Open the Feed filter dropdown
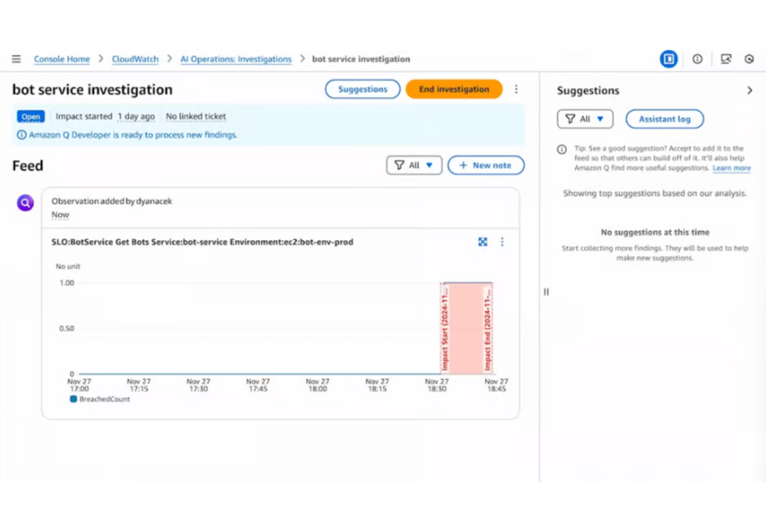Viewport: 766px width, 532px height. click(414, 165)
